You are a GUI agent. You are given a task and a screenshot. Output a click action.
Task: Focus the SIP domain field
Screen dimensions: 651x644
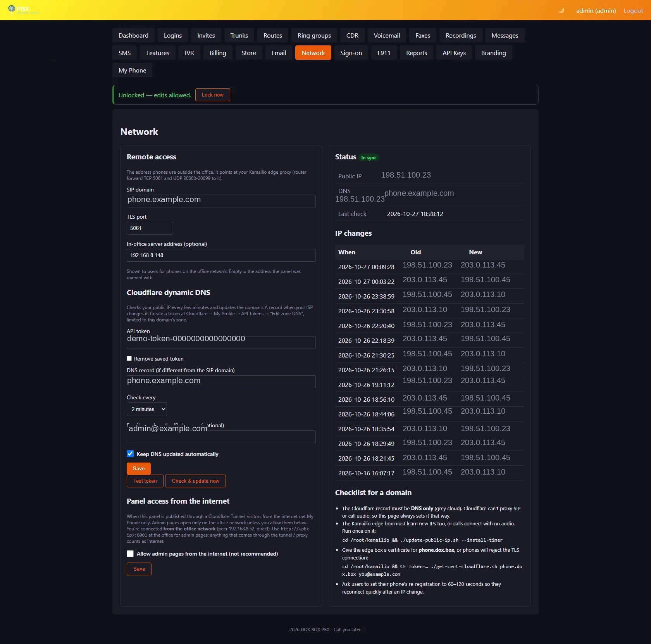tap(221, 201)
